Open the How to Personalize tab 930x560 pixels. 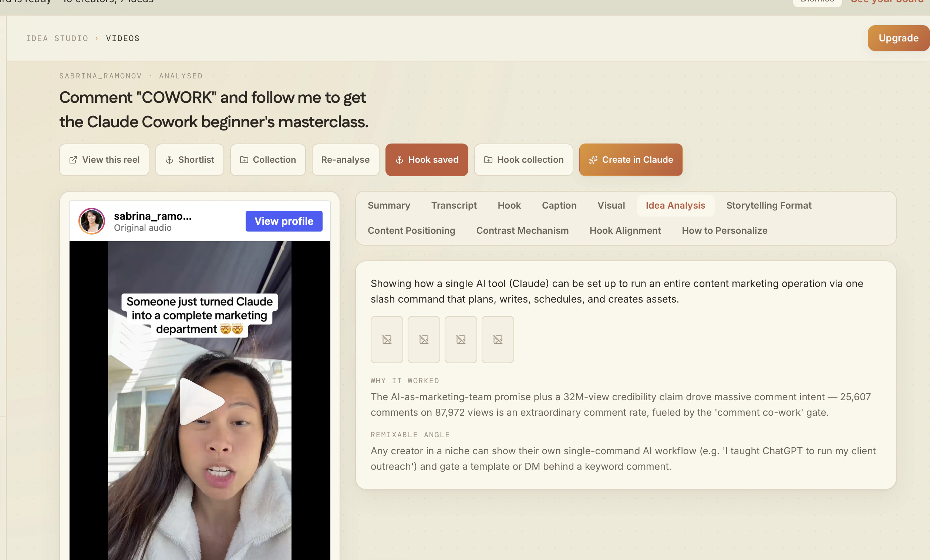(725, 230)
